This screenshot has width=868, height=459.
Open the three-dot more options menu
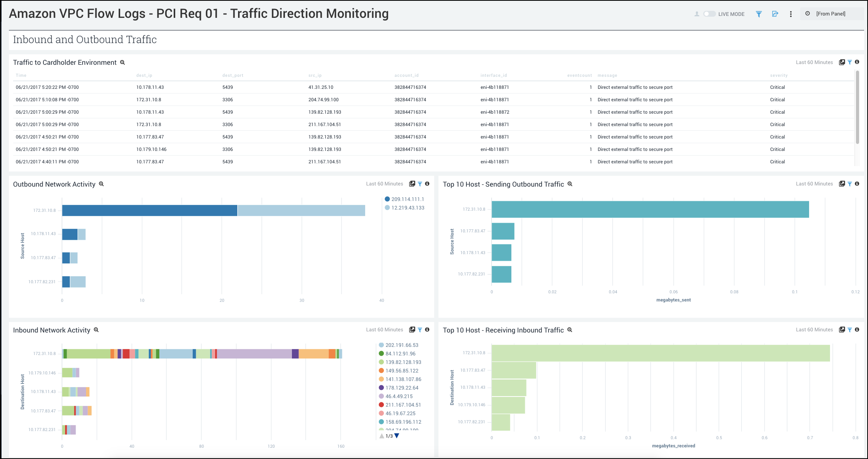791,14
